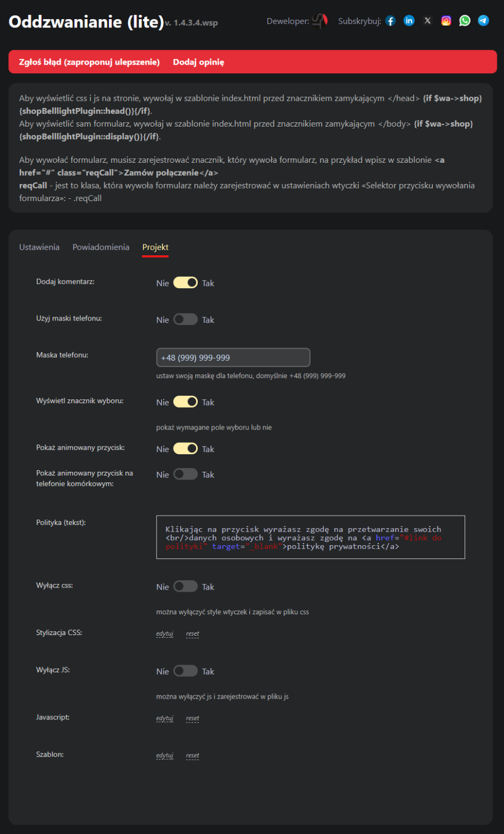Open the Instagram subscribe icon

[446, 21]
